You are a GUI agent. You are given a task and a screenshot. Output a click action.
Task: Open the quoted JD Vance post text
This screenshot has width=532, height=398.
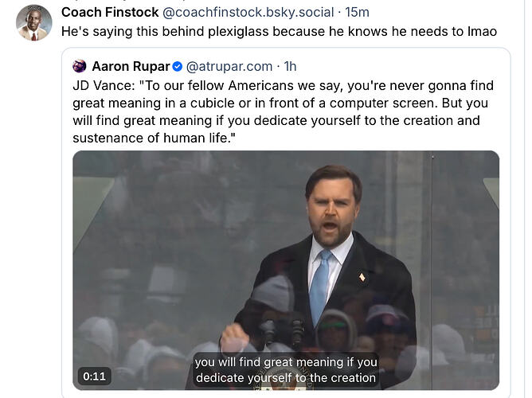279,111
